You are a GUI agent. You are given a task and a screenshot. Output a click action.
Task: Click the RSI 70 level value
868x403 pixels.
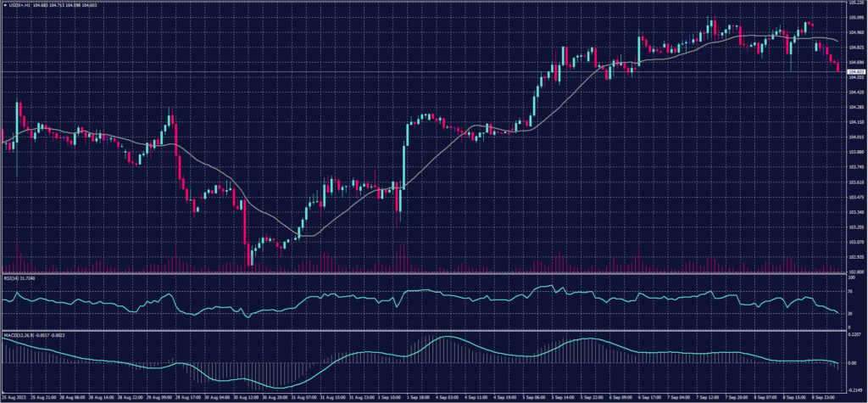click(849, 290)
